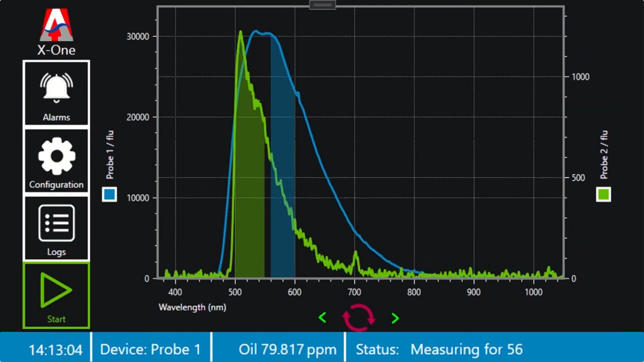Open the Logs list

click(56, 228)
